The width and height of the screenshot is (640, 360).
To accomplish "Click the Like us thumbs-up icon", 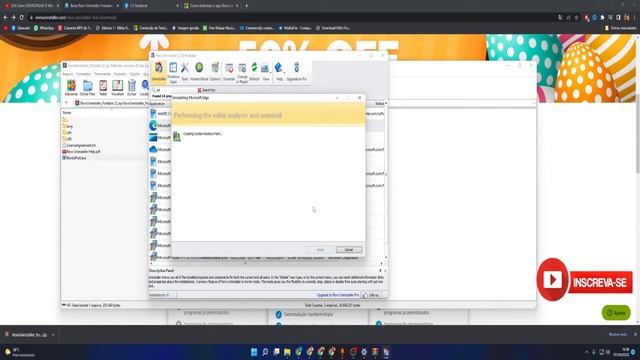I will click(365, 295).
